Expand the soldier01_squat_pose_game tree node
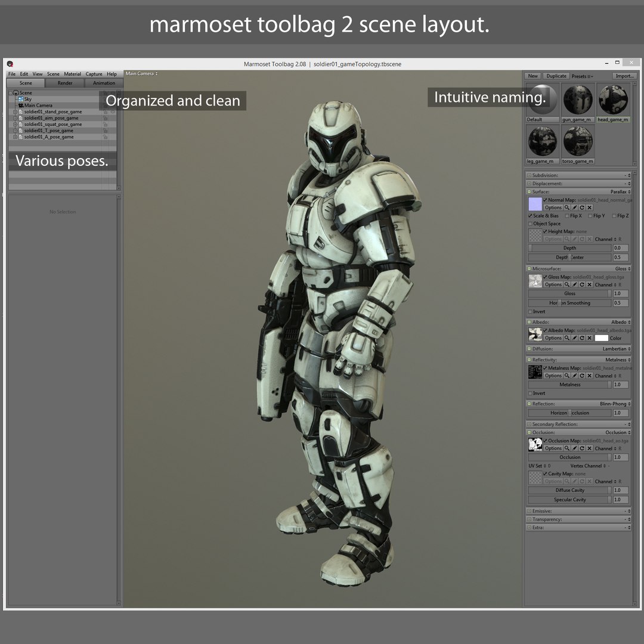Image resolution: width=644 pixels, height=644 pixels. coord(15,125)
